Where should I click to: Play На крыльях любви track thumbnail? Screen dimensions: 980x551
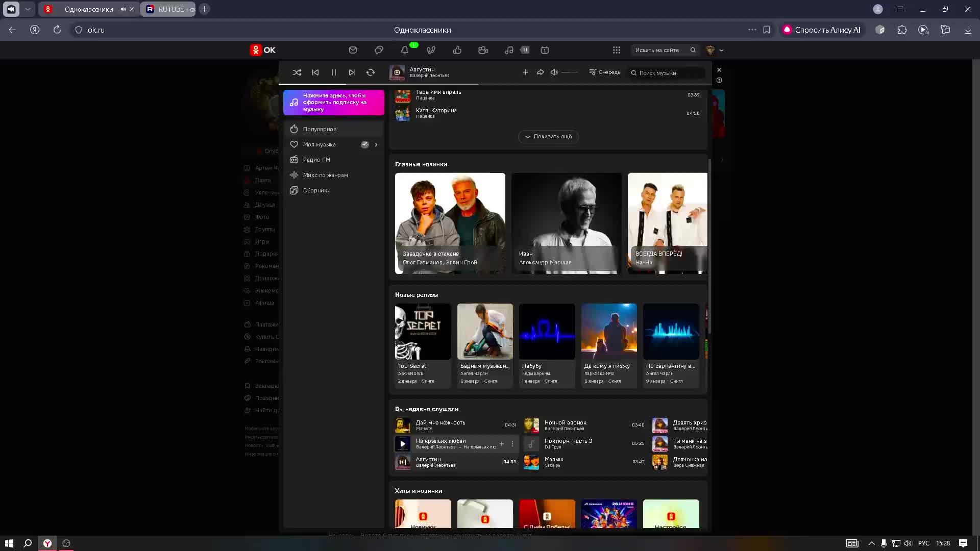403,444
